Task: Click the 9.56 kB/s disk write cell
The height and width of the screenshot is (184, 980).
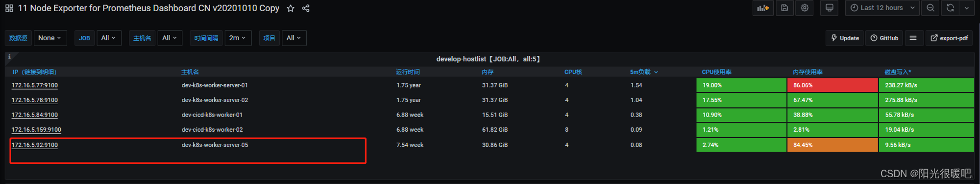Action: 926,145
